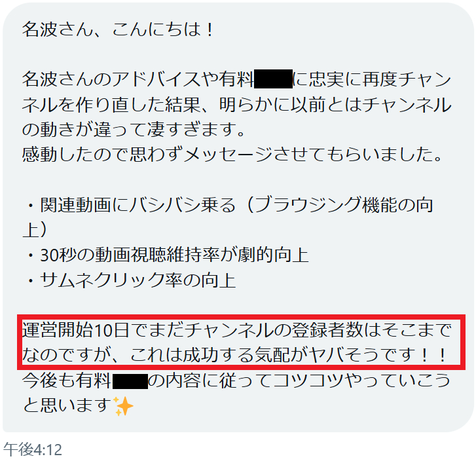This screenshot has height=465, width=476.
Task: Select the bullet line 30秒の動画視聴維持率が劇的向上
Action: [168, 255]
